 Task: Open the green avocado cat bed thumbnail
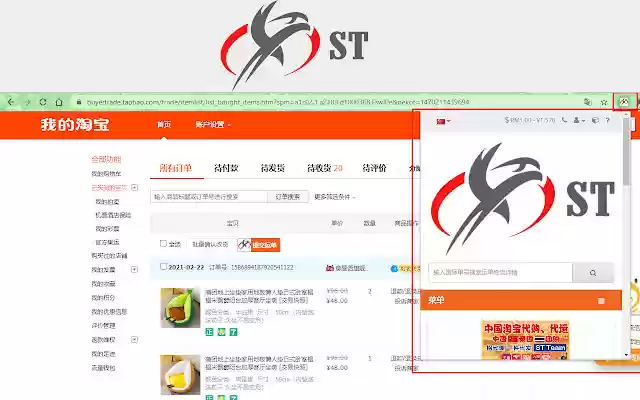pyautogui.click(x=180, y=308)
